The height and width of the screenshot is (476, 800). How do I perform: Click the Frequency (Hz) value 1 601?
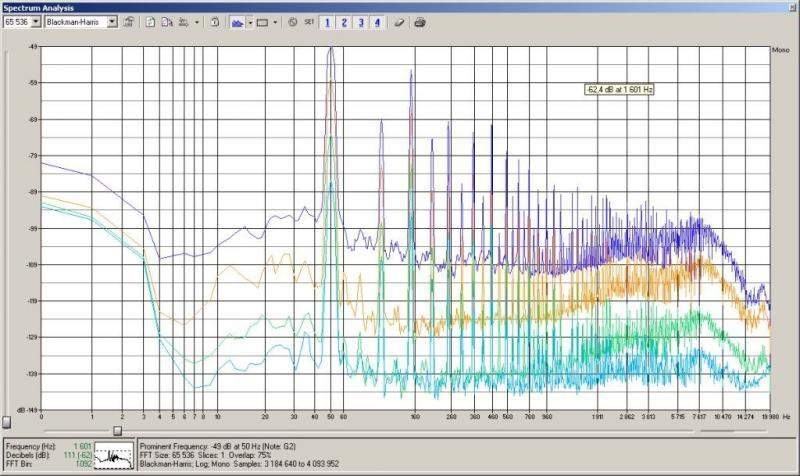tap(83, 446)
